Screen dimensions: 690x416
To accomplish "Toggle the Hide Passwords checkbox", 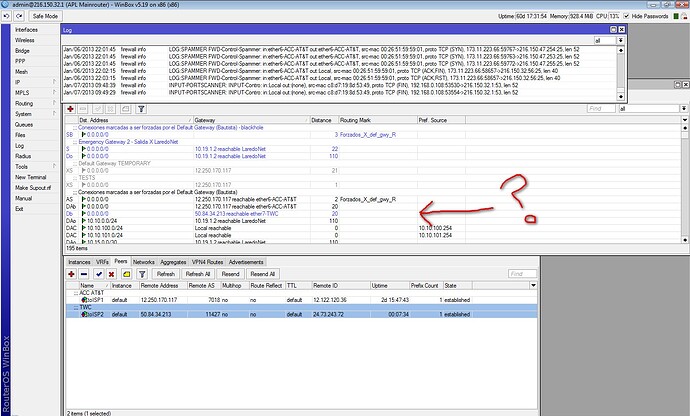I will click(x=626, y=16).
